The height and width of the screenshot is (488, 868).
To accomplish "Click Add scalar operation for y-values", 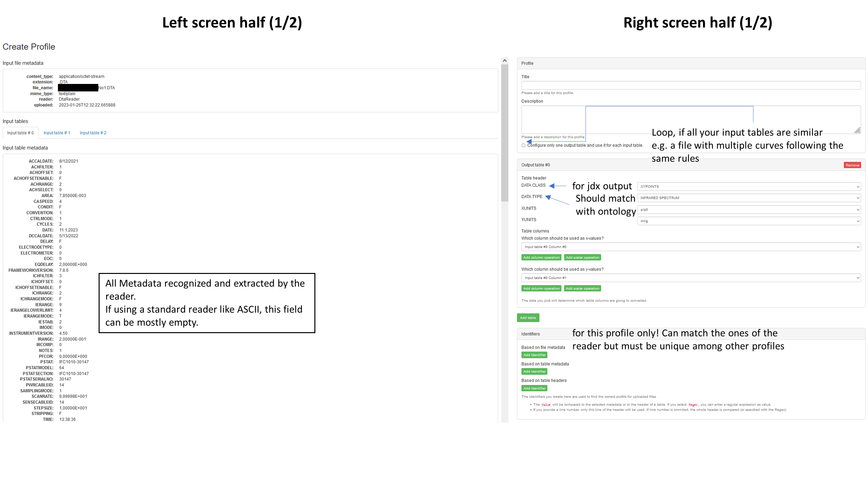I will click(x=583, y=288).
